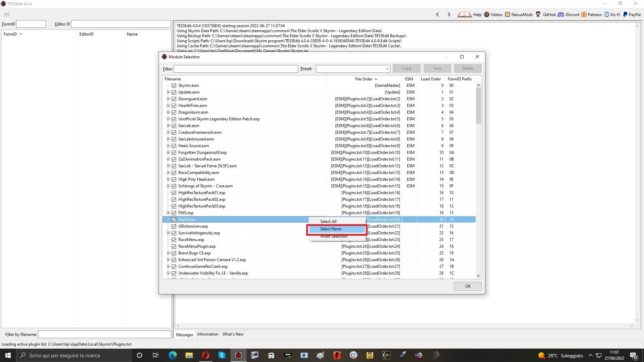Open the PayPal donation link
Viewport: 644px width, 362px height.
click(632, 14)
